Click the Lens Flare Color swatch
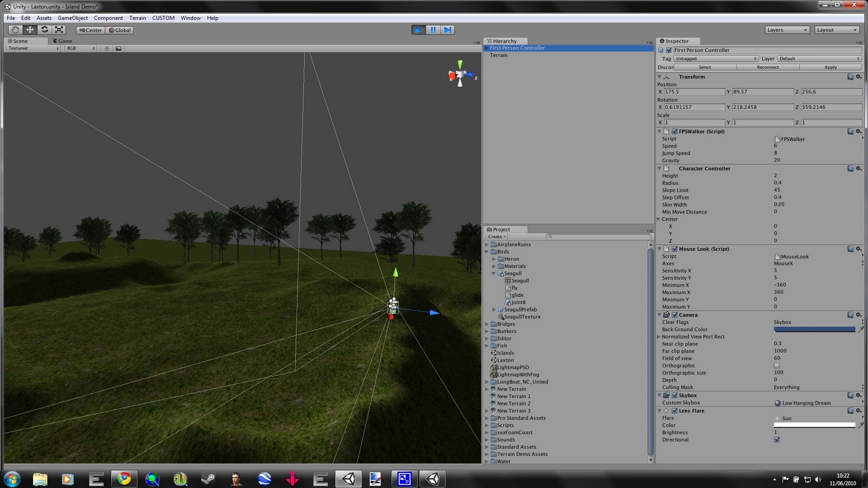Viewport: 868px width, 488px height. (x=814, y=425)
